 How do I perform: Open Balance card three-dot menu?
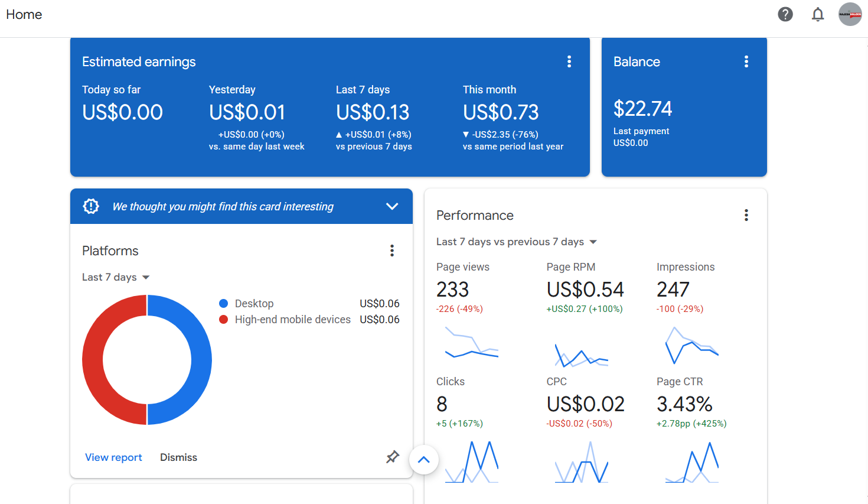(x=746, y=61)
